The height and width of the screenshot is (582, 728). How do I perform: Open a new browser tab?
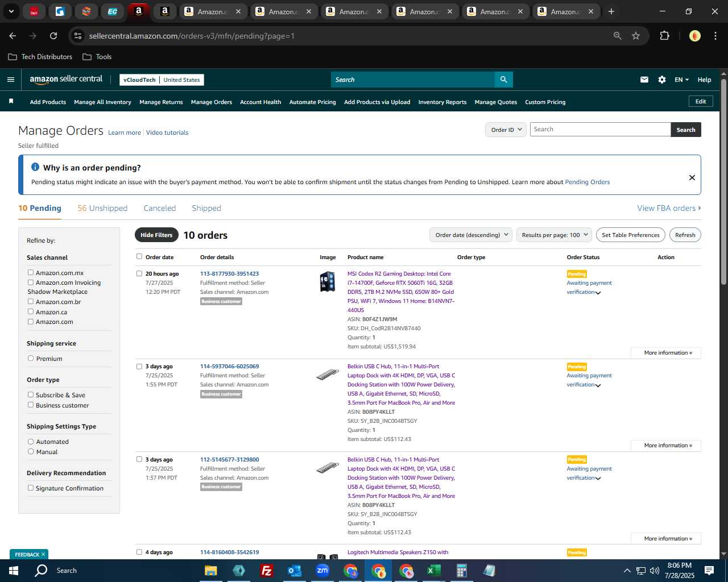pyautogui.click(x=611, y=11)
